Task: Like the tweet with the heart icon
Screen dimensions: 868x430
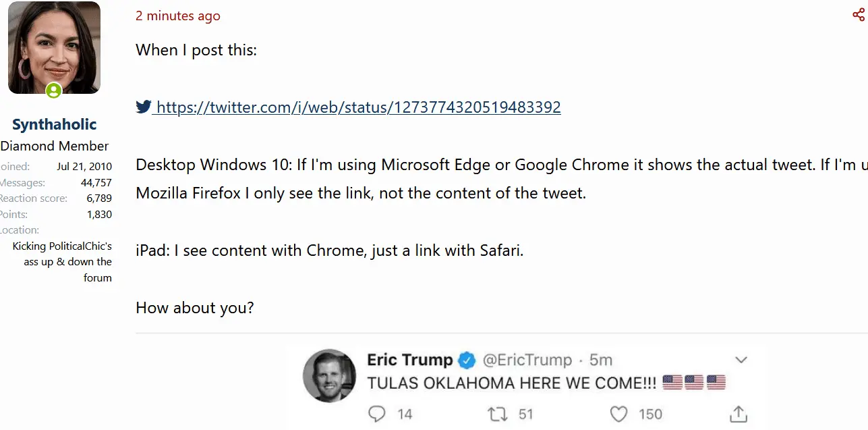Action: pos(618,414)
